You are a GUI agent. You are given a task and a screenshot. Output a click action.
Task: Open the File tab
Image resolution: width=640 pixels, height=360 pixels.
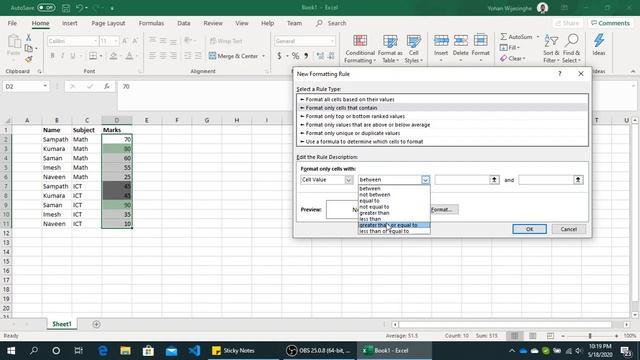(12, 23)
